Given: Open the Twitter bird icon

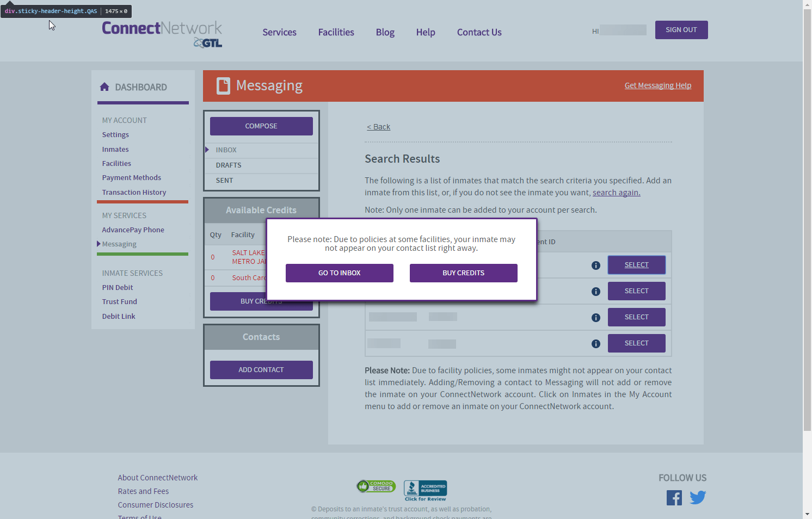Looking at the screenshot, I should (x=698, y=497).
